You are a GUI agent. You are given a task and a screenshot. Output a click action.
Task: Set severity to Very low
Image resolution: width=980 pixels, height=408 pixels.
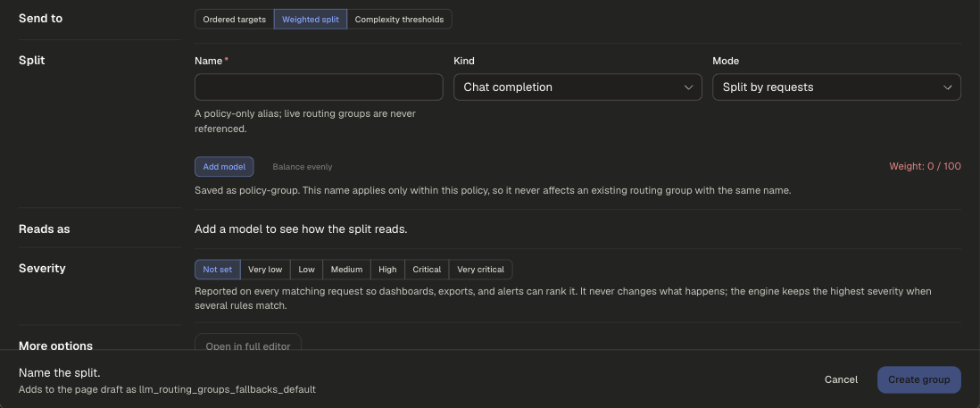pyautogui.click(x=265, y=270)
